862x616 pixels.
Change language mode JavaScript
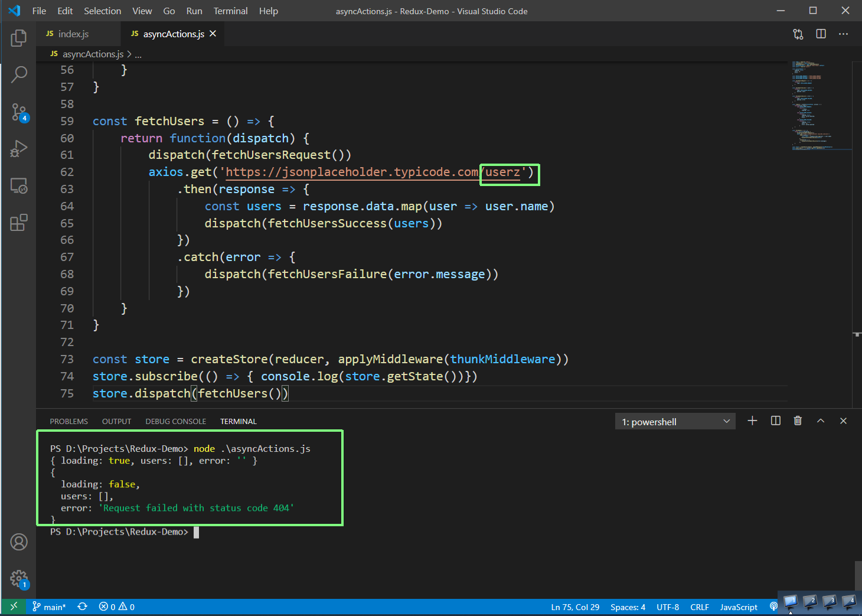point(739,607)
